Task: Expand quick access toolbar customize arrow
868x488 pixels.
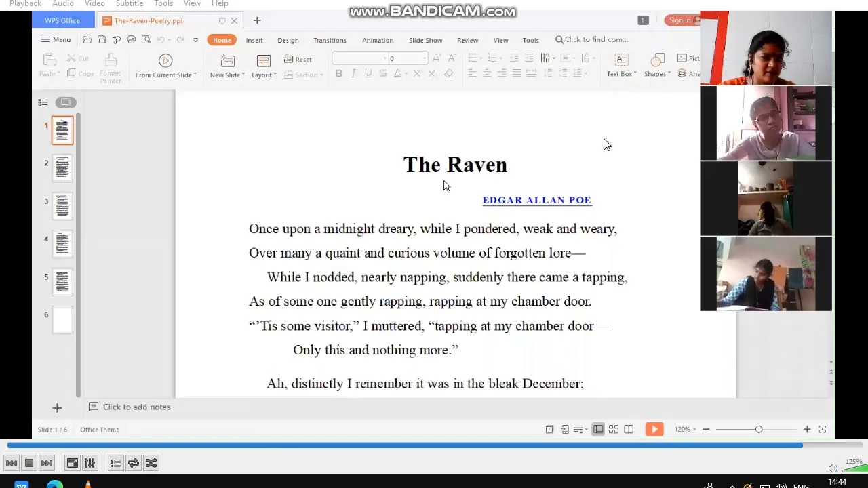Action: point(195,40)
